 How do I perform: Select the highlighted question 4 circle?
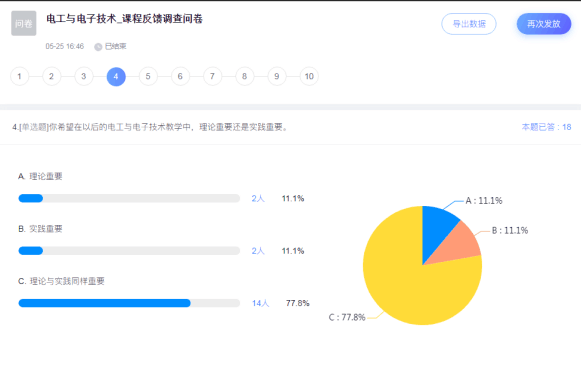click(116, 76)
